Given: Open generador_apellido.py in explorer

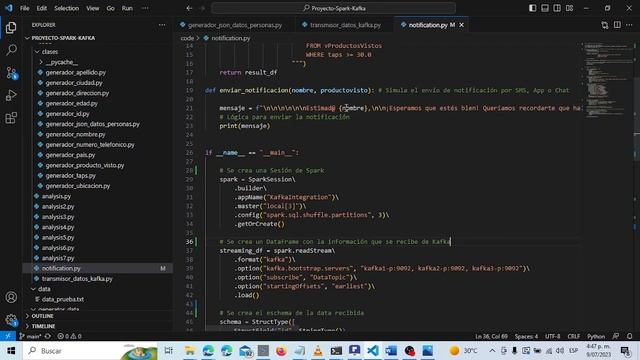Looking at the screenshot, I should pos(76,72).
